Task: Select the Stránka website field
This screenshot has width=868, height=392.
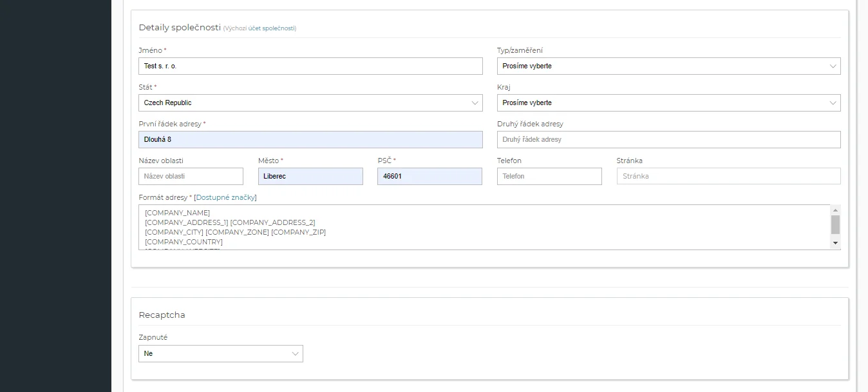Action: [x=728, y=177]
